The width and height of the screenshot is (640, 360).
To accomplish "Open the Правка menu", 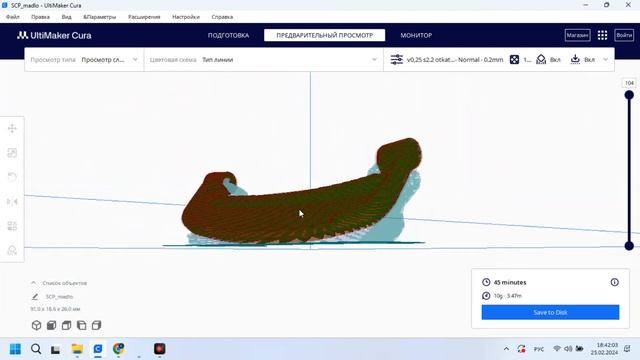I will click(x=40, y=17).
